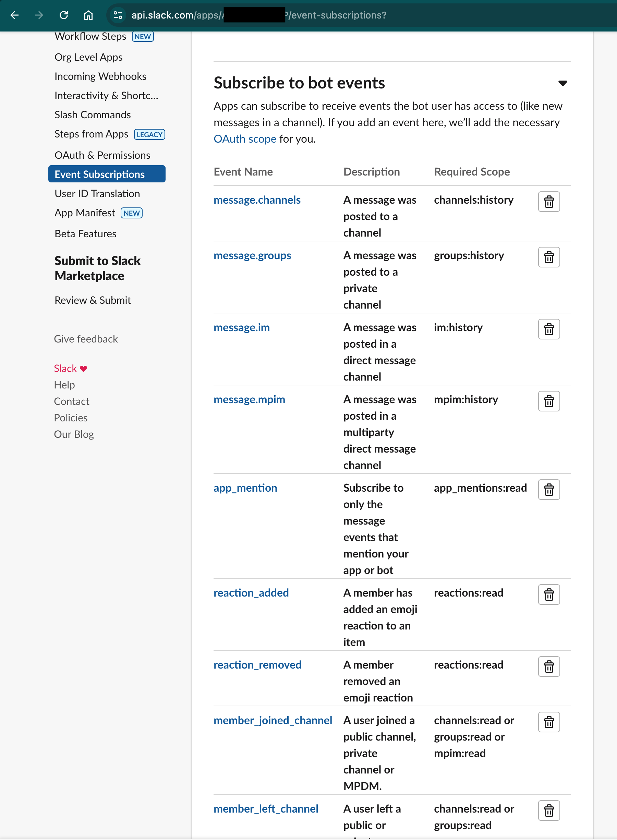Open OAuth & Permissions settings
The image size is (617, 840).
coord(102,155)
